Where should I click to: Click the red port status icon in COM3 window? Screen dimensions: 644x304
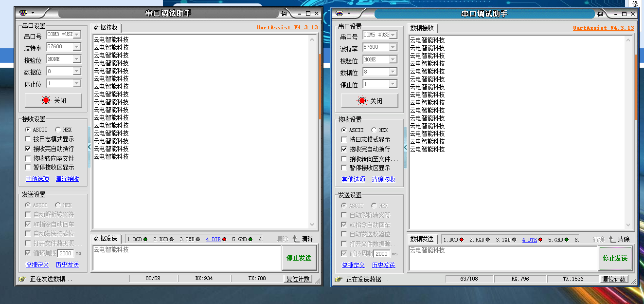click(46, 100)
